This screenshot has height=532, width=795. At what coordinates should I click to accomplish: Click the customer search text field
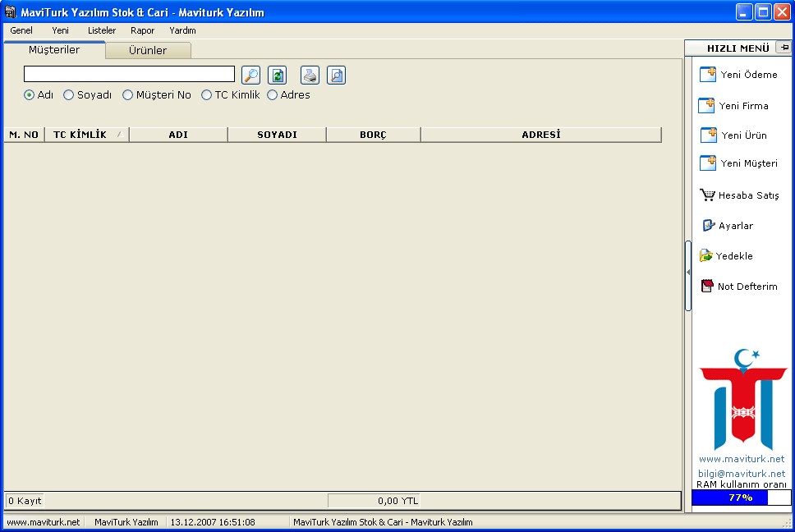click(x=129, y=74)
